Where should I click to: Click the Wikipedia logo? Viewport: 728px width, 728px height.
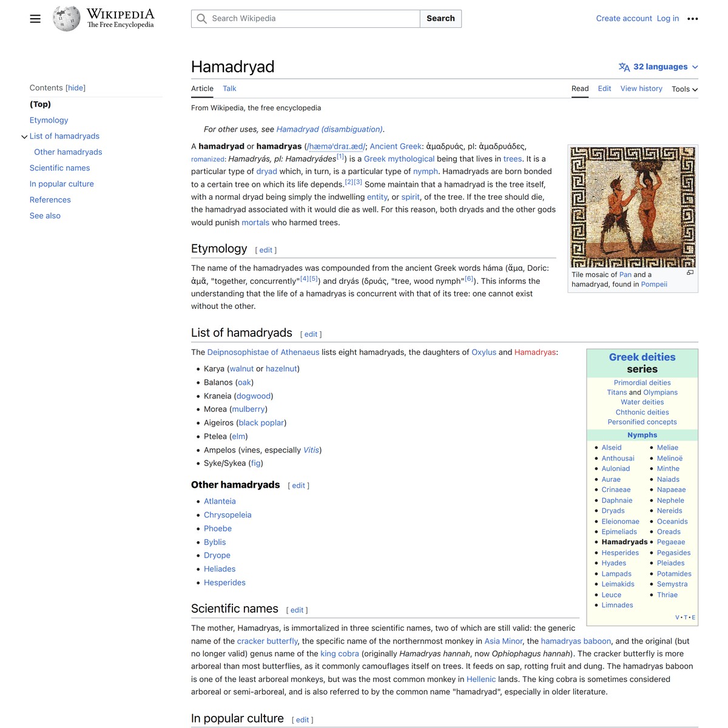pyautogui.click(x=66, y=18)
